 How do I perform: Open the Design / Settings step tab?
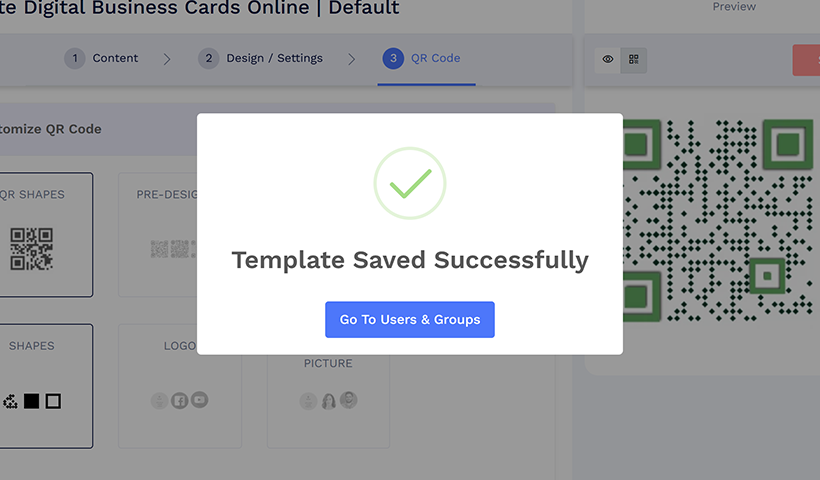point(274,58)
